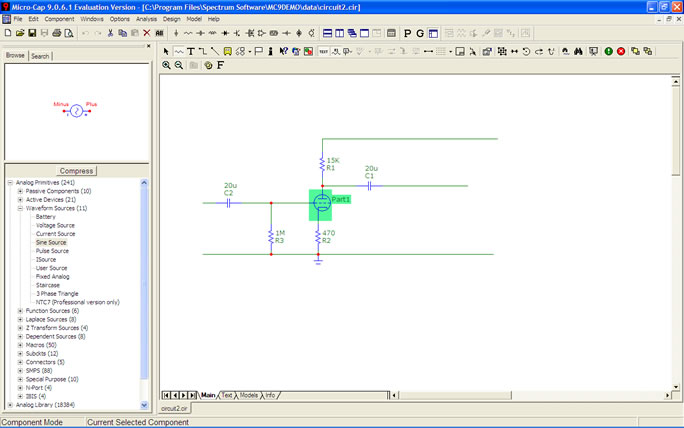684x428 pixels.
Task: Click the red X delete icon
Action: [146, 33]
